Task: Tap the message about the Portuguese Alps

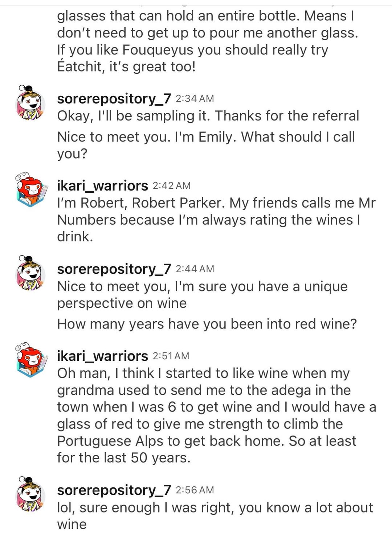Action: pos(216,416)
